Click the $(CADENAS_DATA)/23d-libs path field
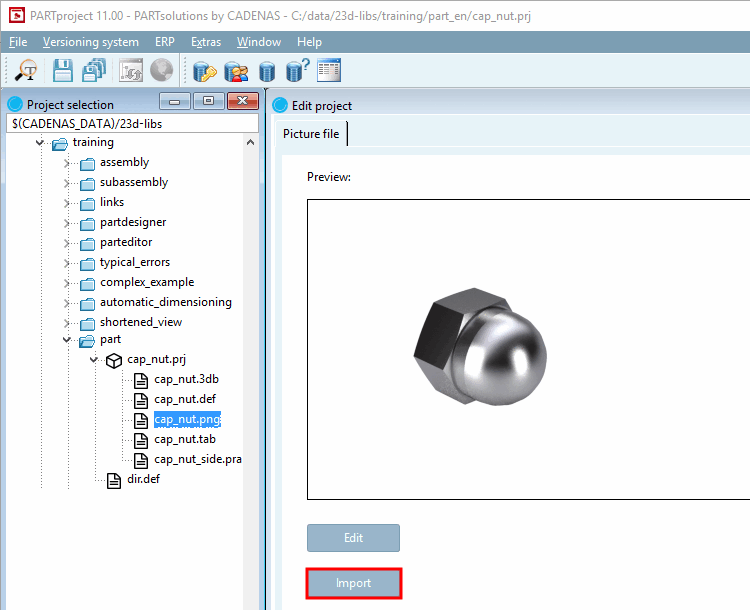The height and width of the screenshot is (610, 750). tap(132, 124)
